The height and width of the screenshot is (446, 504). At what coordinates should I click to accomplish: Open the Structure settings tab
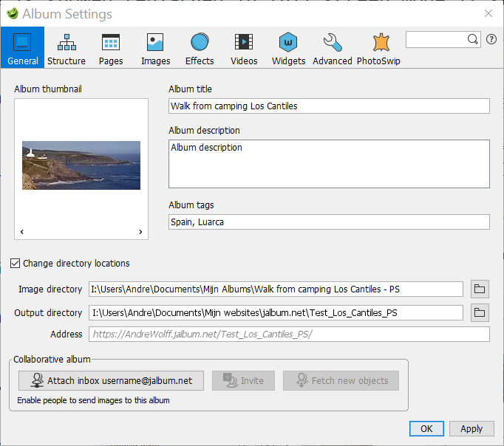(x=67, y=49)
